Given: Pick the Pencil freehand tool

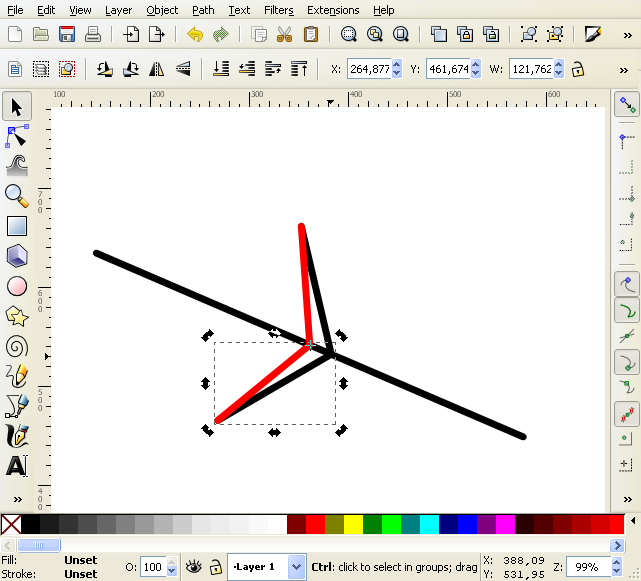Looking at the screenshot, I should tap(17, 376).
